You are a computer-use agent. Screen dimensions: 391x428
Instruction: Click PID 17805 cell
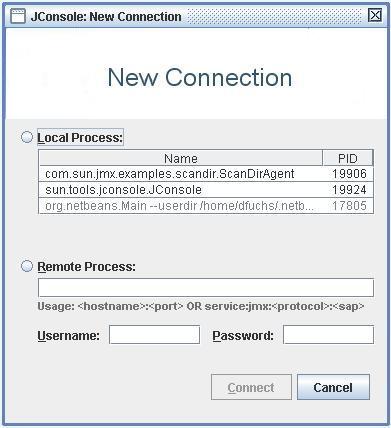349,206
